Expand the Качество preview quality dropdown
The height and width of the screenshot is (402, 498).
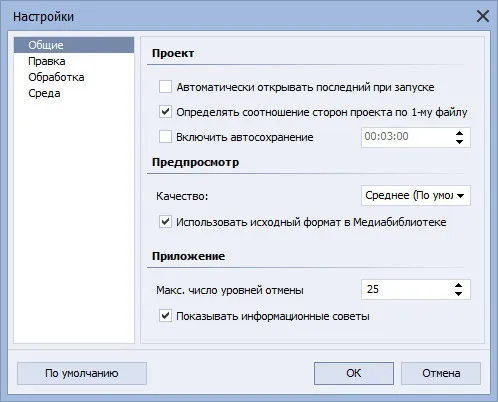[416, 195]
